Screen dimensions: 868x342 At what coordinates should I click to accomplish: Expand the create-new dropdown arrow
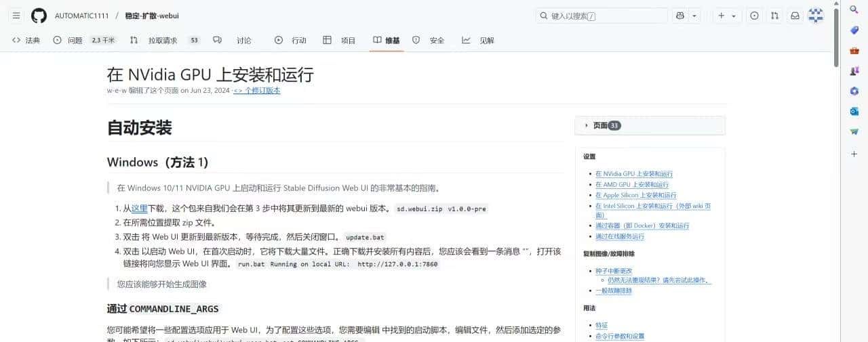[x=734, y=16]
